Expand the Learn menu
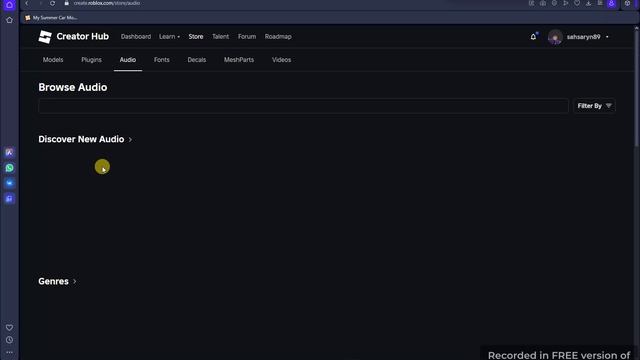This screenshot has width=640, height=360. point(169,37)
